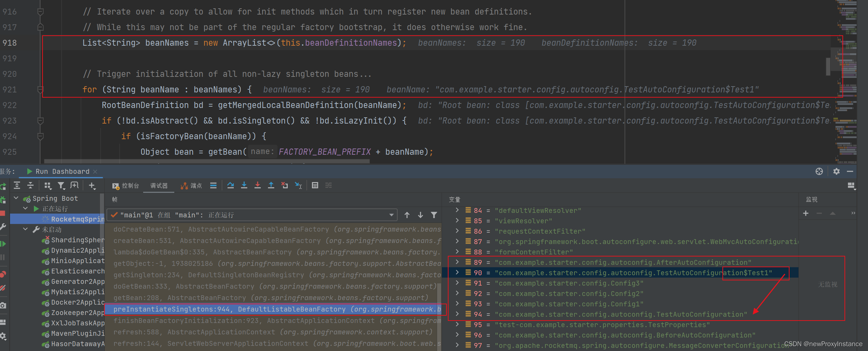This screenshot has width=868, height=351.
Task: Open the Group By options icon
Action: point(48,186)
